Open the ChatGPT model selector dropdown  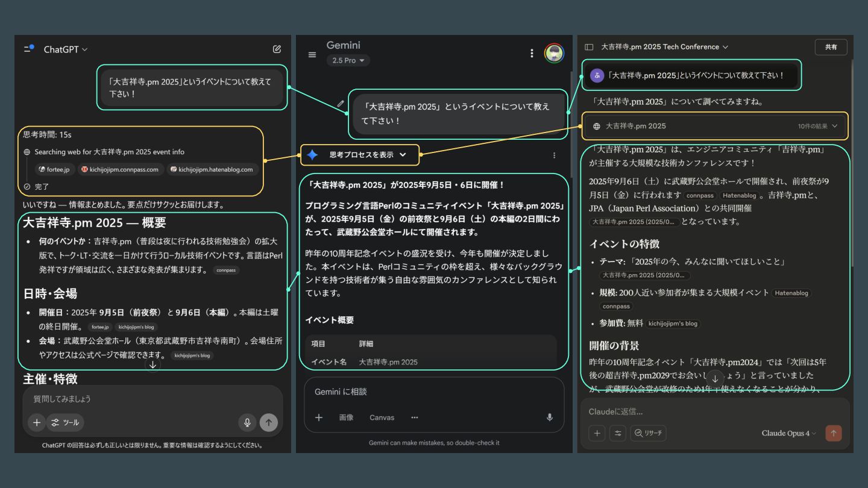coord(66,49)
